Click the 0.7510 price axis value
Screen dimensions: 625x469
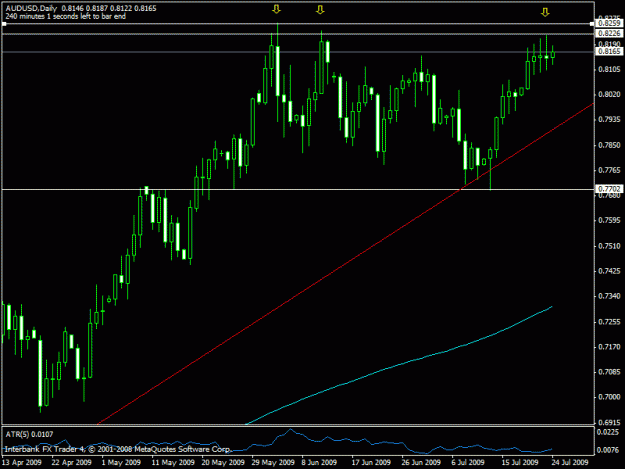[609, 246]
